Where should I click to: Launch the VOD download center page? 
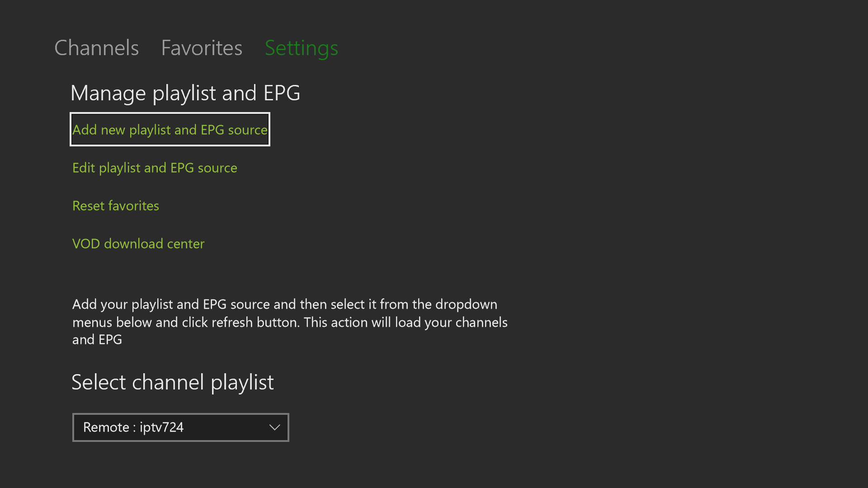tap(138, 244)
